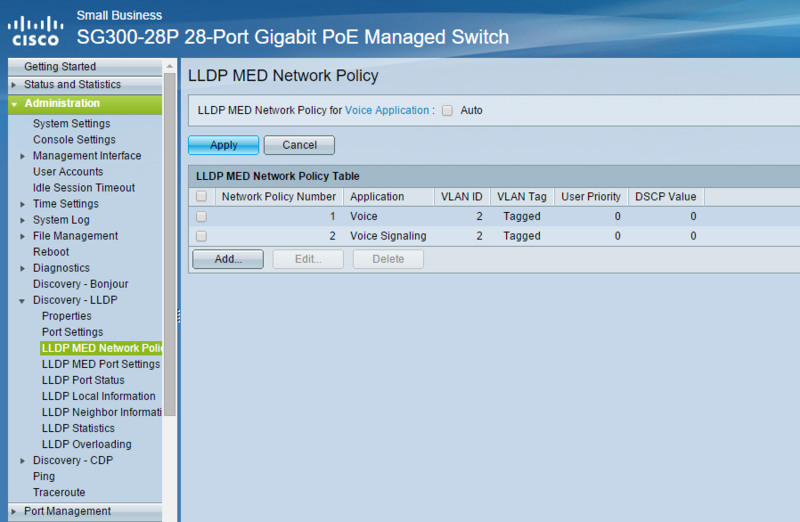Select checkbox for network policy 1 Voice
800x522 pixels.
point(202,216)
